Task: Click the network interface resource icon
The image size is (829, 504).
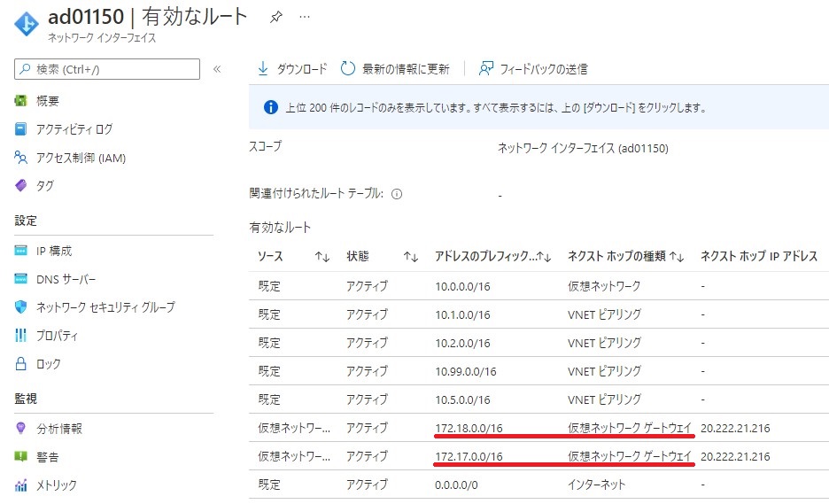Action: tap(27, 24)
